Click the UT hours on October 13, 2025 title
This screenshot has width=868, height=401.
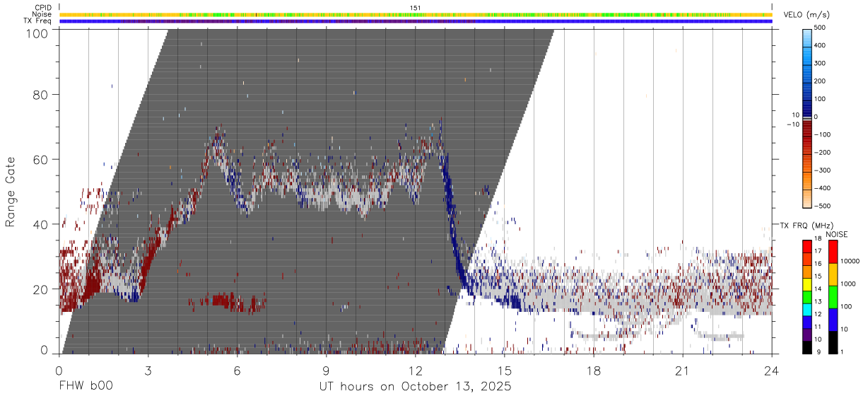point(415,388)
